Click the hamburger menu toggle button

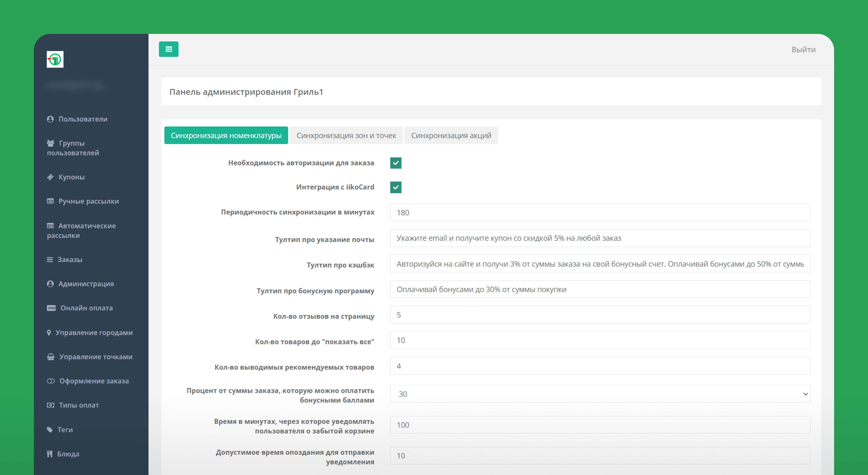coord(168,49)
